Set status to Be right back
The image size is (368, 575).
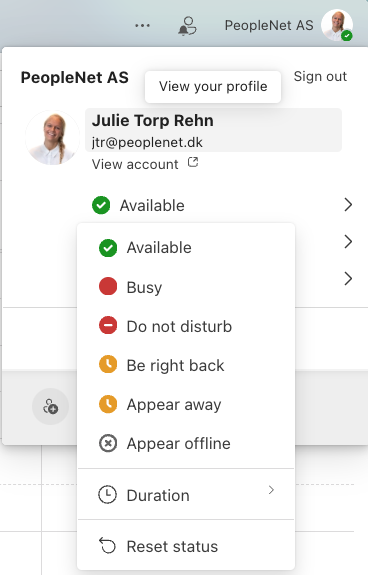click(x=186, y=365)
